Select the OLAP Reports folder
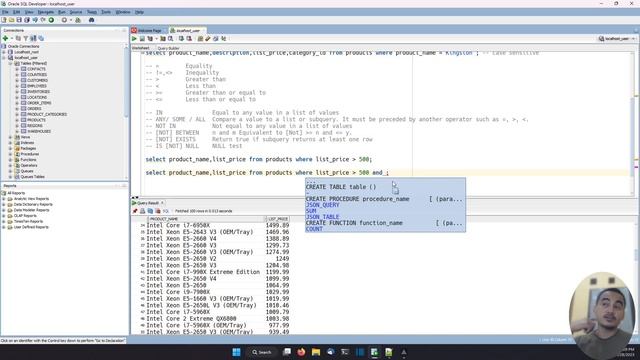 25,216
